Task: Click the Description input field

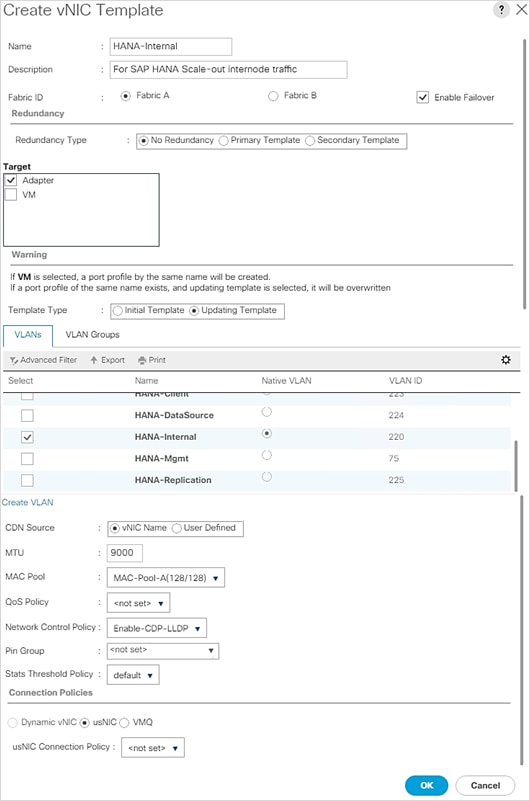Action: click(x=228, y=69)
